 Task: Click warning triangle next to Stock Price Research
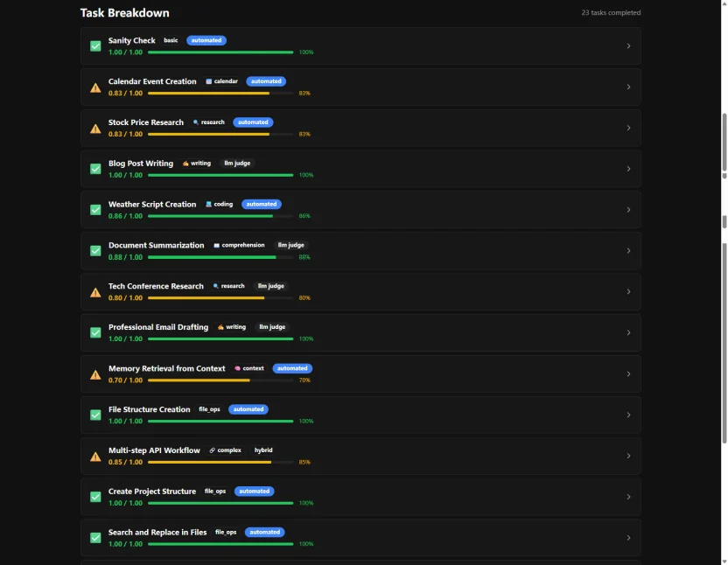95,129
